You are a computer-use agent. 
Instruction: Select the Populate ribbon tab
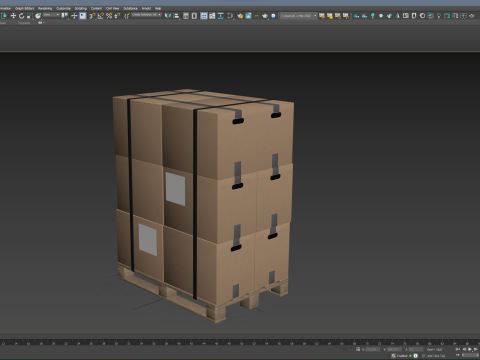pyautogui.click(x=24, y=23)
